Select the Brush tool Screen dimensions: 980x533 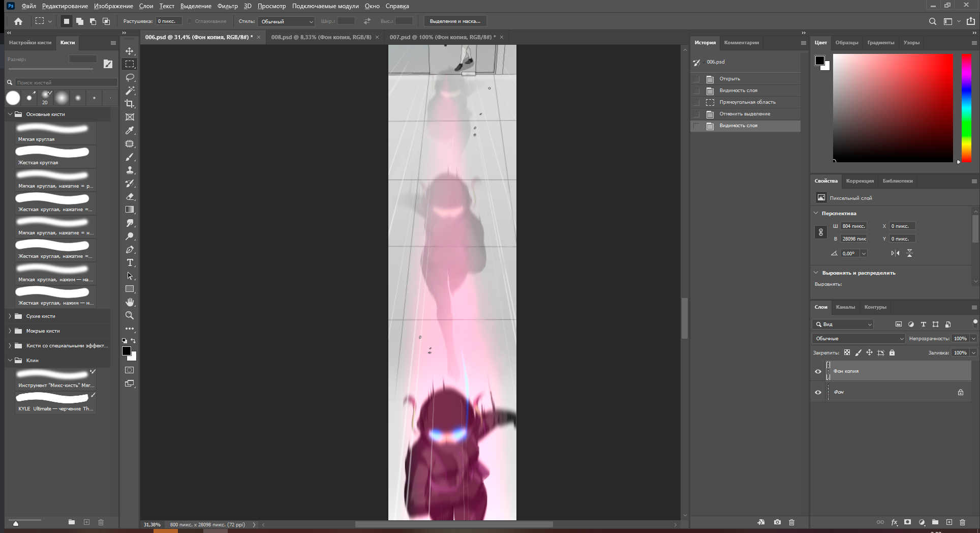(x=130, y=157)
